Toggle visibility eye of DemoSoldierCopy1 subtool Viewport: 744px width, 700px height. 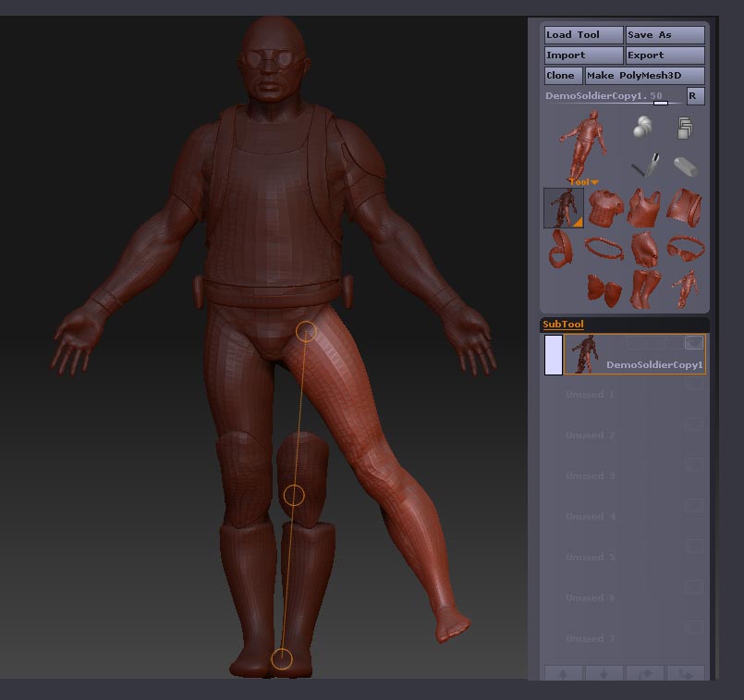coord(694,343)
